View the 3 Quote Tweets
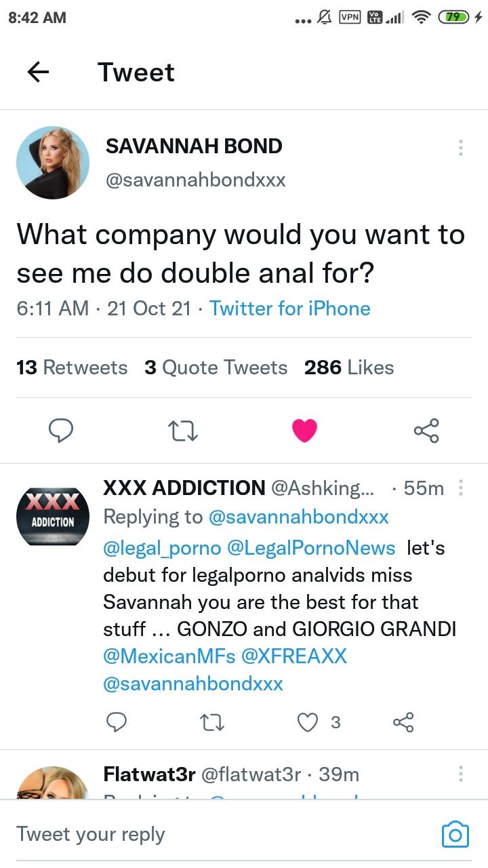This screenshot has height=868, width=488. pyautogui.click(x=216, y=368)
